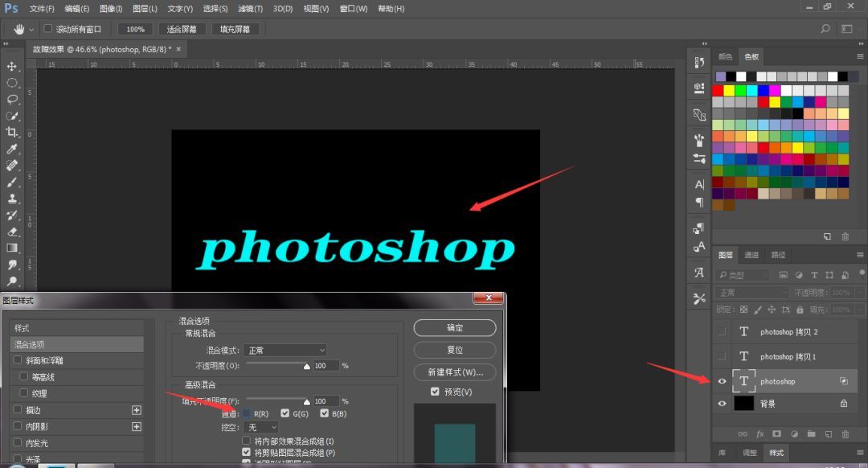Open the Paragraph panel icon
Image resolution: width=868 pixels, height=468 pixels.
click(x=699, y=202)
